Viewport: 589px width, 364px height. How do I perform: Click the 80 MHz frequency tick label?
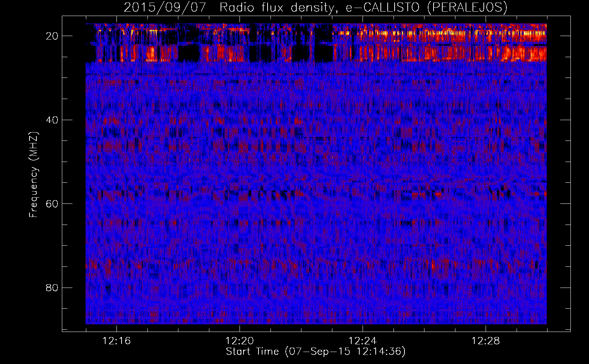52,288
